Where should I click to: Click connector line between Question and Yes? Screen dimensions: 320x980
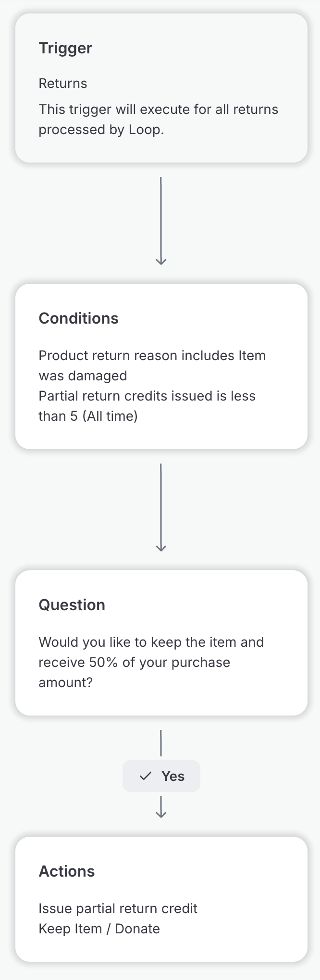(x=161, y=743)
